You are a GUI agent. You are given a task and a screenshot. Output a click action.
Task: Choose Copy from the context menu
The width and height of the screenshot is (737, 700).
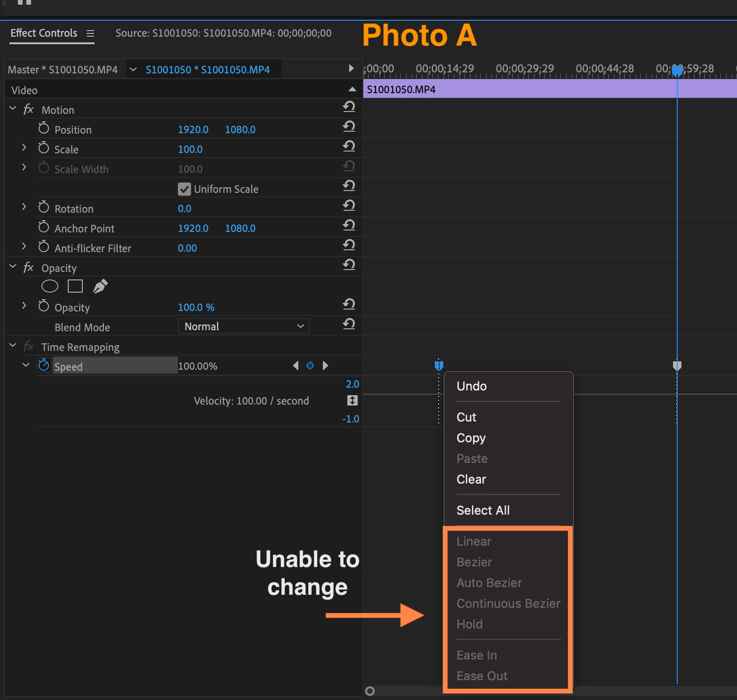click(471, 438)
